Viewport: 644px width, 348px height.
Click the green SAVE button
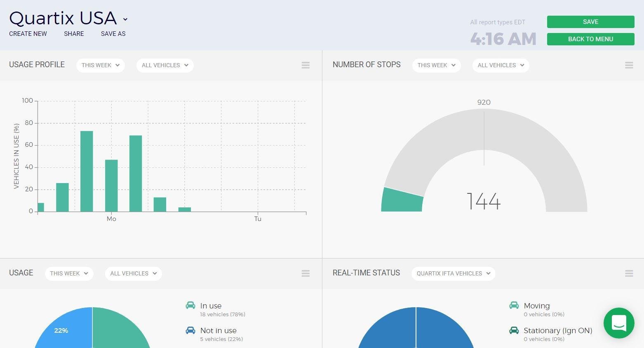(591, 22)
